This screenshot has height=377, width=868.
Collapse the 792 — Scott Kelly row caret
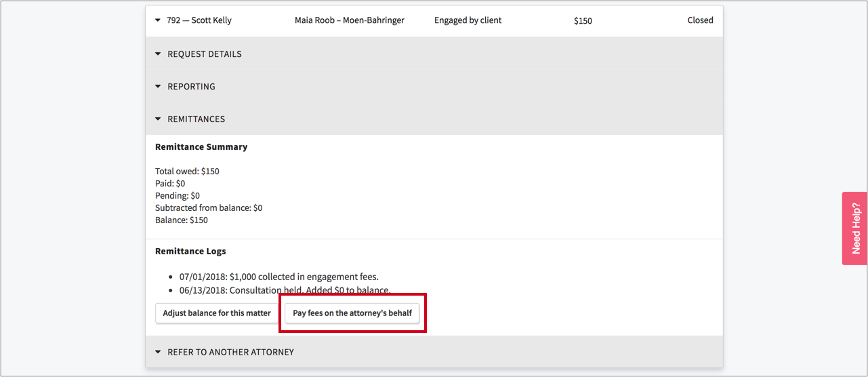158,20
